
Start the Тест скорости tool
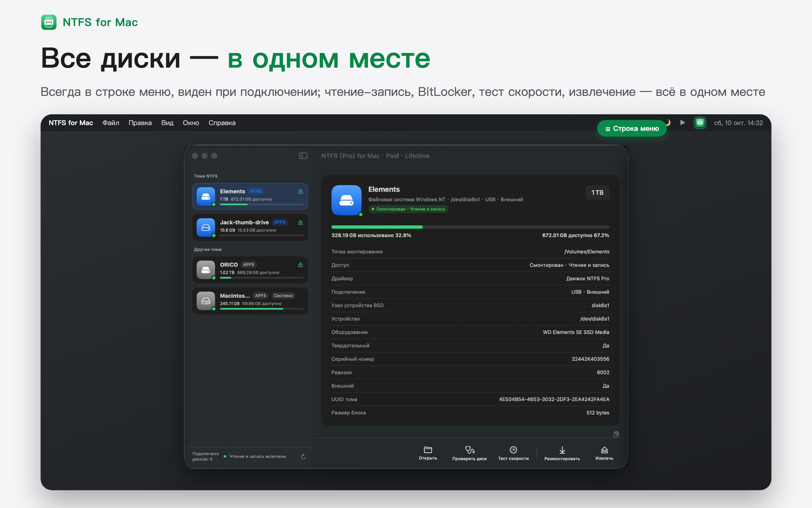(514, 453)
